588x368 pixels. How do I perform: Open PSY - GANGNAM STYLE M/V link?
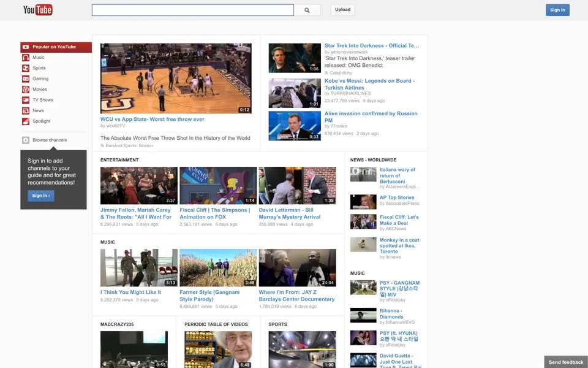pyautogui.click(x=399, y=288)
